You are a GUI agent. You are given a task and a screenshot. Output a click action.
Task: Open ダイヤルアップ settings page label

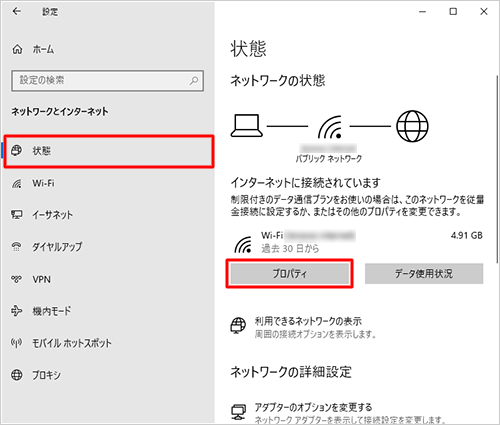57,247
